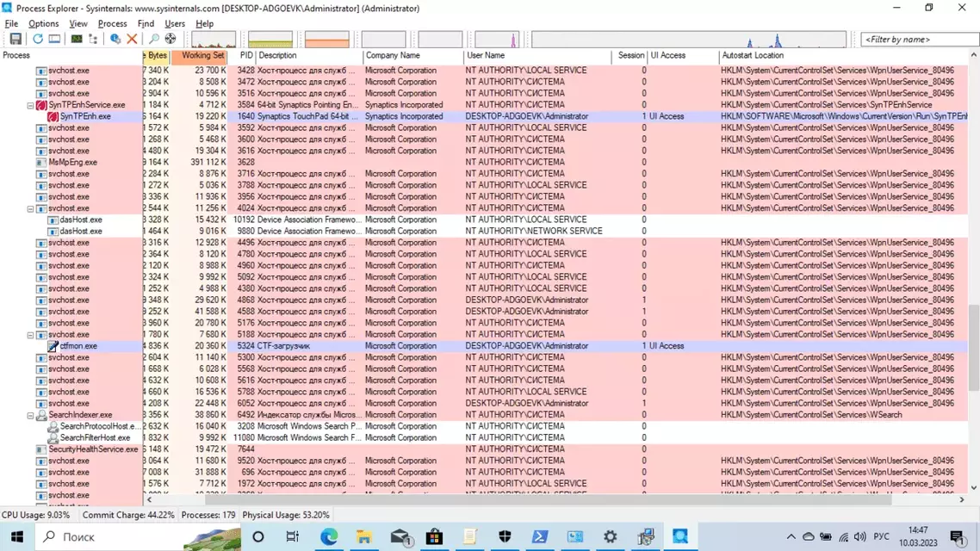980x551 pixels.
Task: Sort by Company Name column header
Action: click(413, 56)
